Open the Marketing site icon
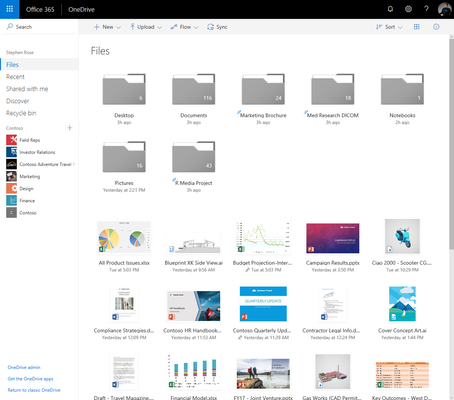Viewport: 454px width, 400px height. tap(11, 176)
